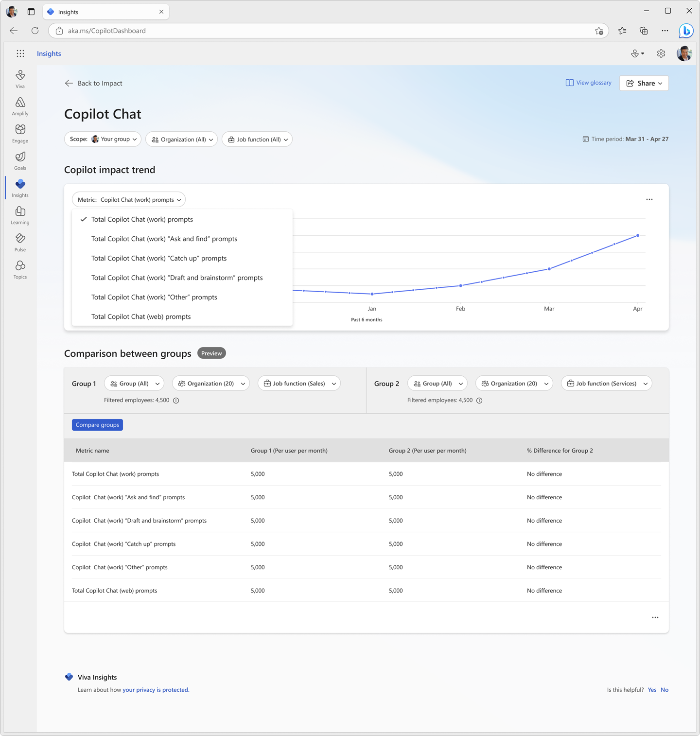This screenshot has width=700, height=736.
Task: Expand Group 2's Organization (20) dropdown
Action: tap(514, 383)
